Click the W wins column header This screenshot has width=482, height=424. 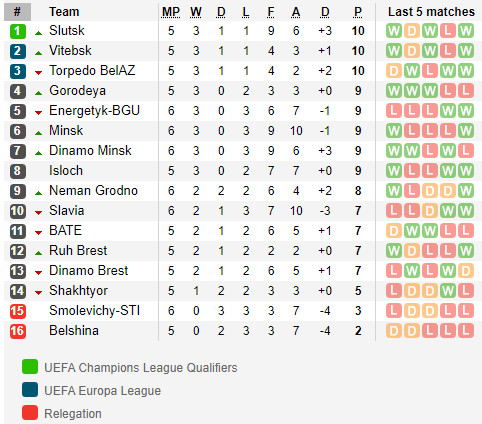coord(196,12)
